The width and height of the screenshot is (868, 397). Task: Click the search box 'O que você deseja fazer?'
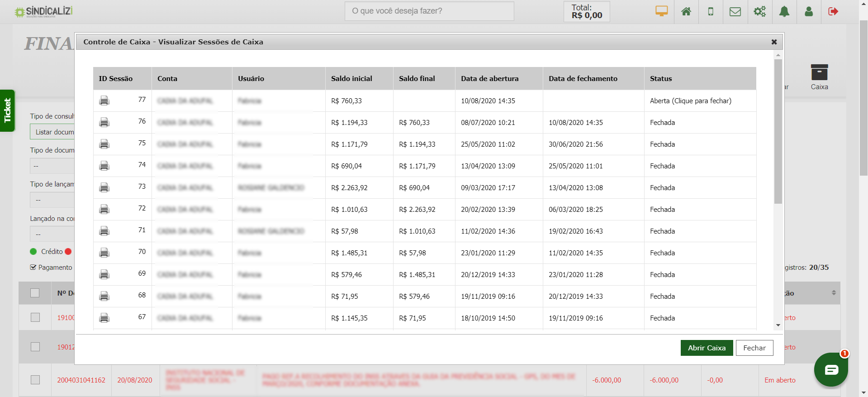click(429, 11)
